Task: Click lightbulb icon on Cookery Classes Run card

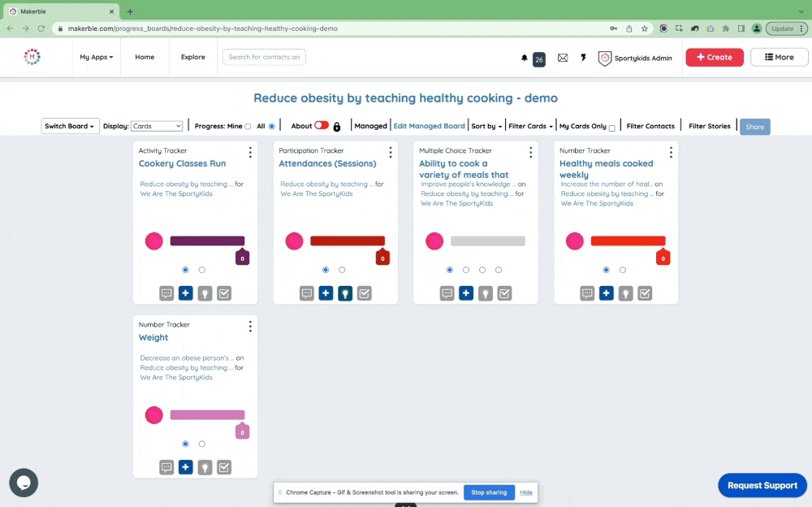Action: [205, 293]
